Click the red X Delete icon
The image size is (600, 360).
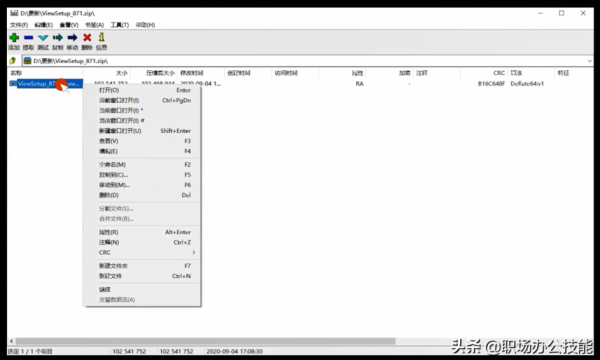pos(87,37)
